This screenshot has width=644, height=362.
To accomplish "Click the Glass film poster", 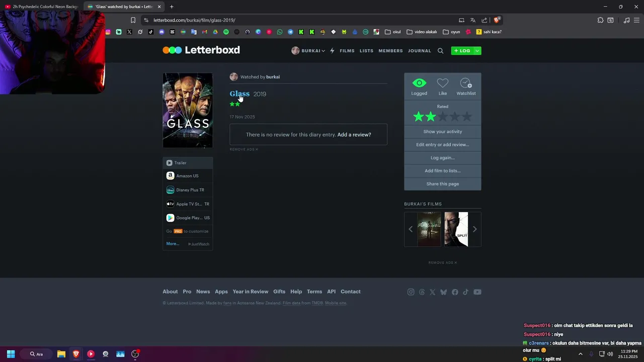I will click(188, 111).
